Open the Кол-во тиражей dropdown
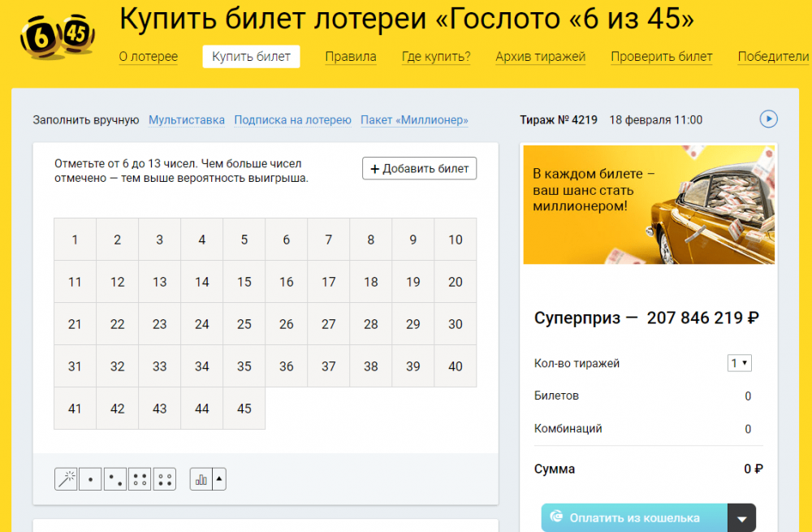The width and height of the screenshot is (812, 532). coord(739,363)
